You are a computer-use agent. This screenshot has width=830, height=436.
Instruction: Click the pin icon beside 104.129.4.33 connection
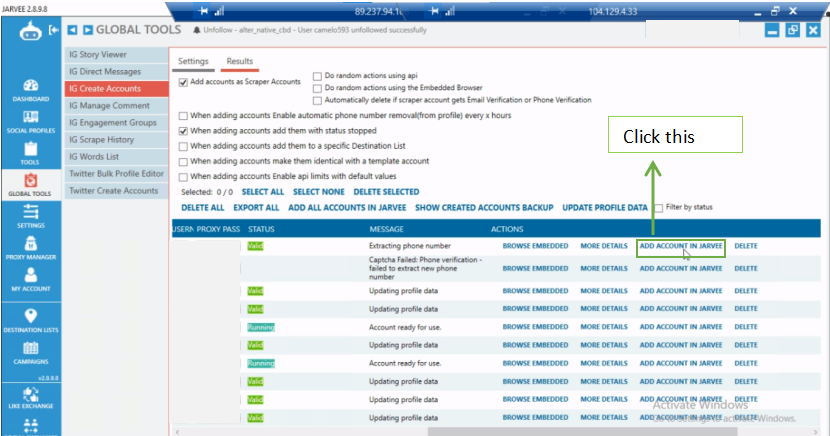click(x=434, y=11)
